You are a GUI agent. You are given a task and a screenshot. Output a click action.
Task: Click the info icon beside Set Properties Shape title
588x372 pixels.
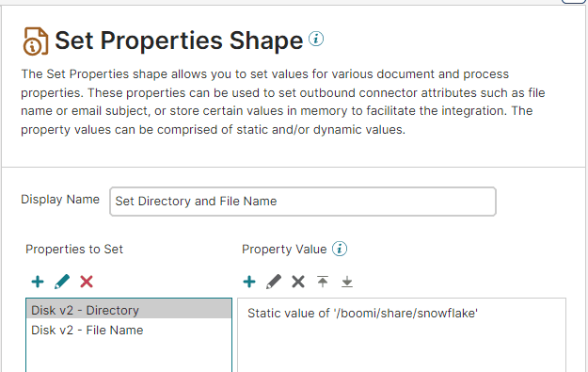pyautogui.click(x=316, y=39)
